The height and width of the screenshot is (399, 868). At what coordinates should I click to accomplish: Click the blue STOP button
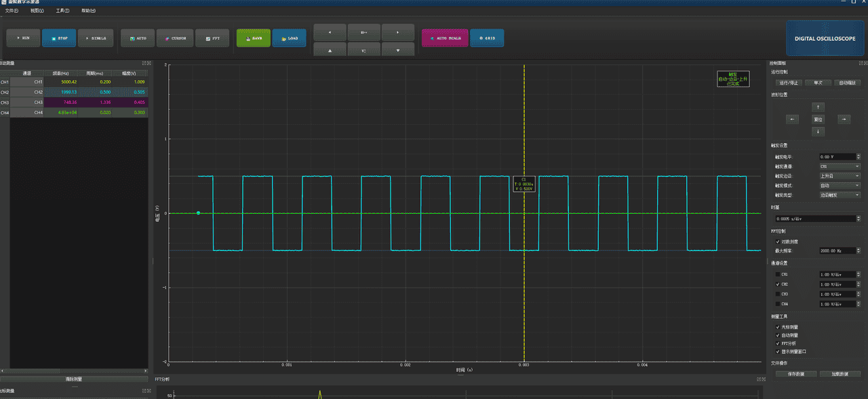pos(59,38)
